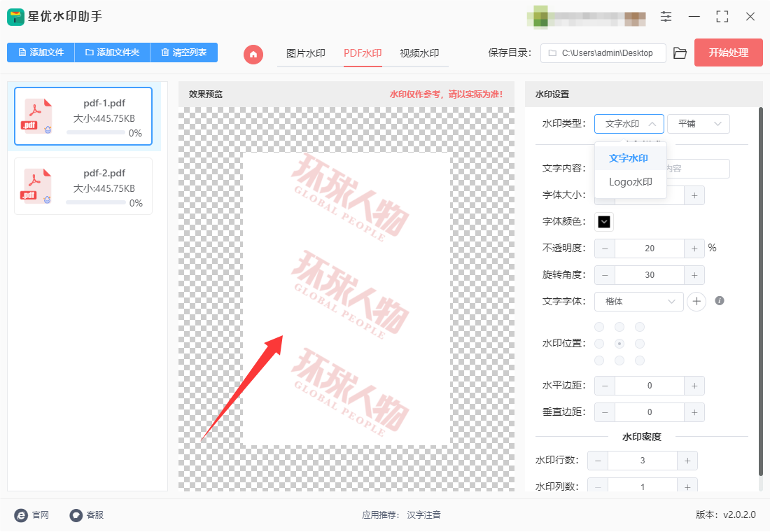Screen dimensions: 770x532
Task: Click the opacity value field showing 20
Action: point(649,248)
